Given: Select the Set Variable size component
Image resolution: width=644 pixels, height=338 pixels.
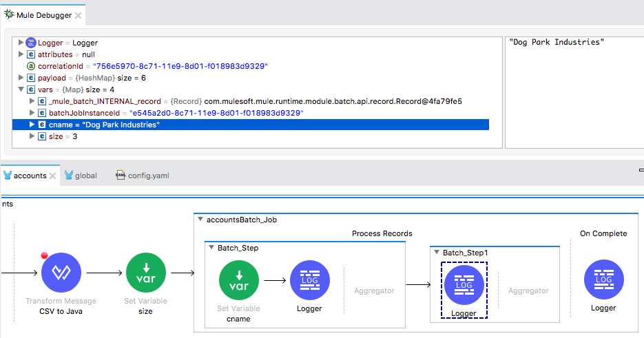Looking at the screenshot, I should pyautogui.click(x=146, y=273).
